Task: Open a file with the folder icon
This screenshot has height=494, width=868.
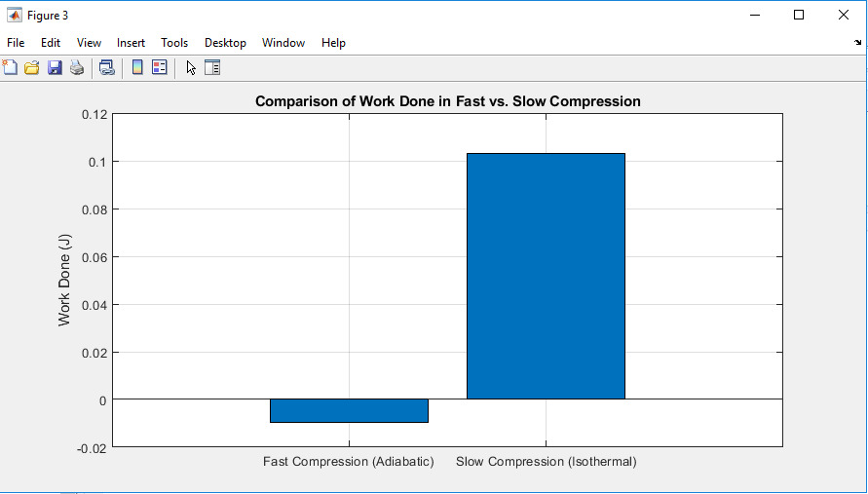Action: 32,67
